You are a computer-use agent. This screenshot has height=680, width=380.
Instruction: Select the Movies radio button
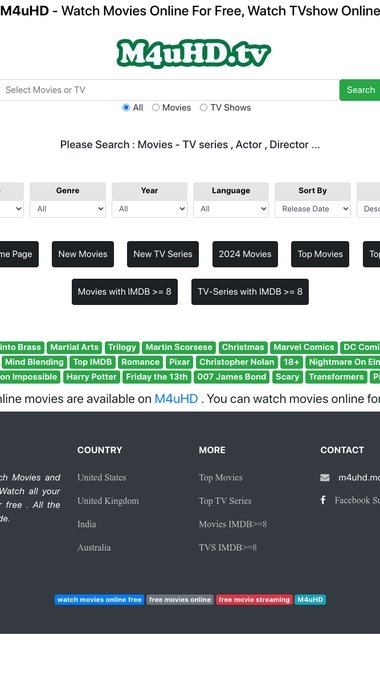click(x=155, y=108)
